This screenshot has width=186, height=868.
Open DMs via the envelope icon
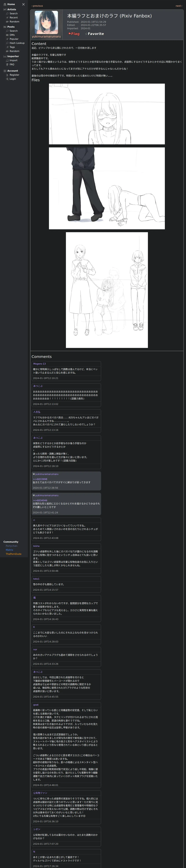tap(7, 35)
